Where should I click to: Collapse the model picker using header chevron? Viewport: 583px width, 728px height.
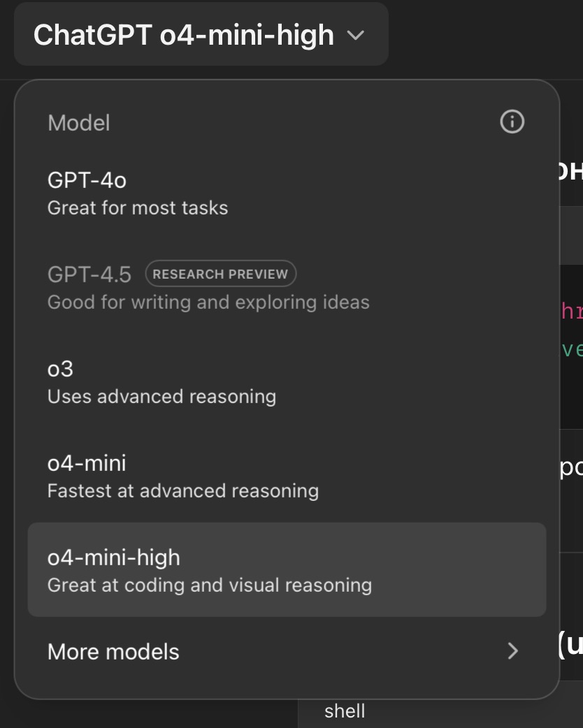pos(355,36)
